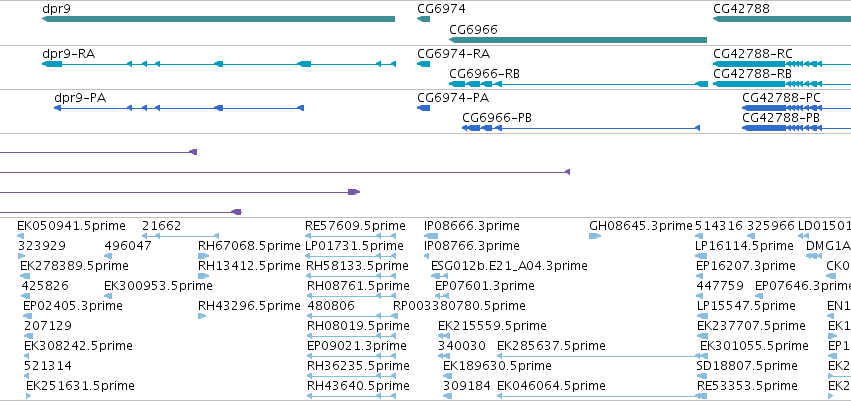
Task: Click the 496047 feature label
Action: pyautogui.click(x=128, y=246)
